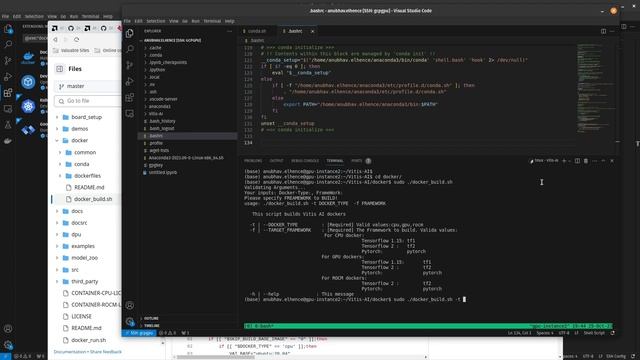Open Accounts menu in front VS Code window
Screen dimensions: 640x360
click(x=130, y=305)
